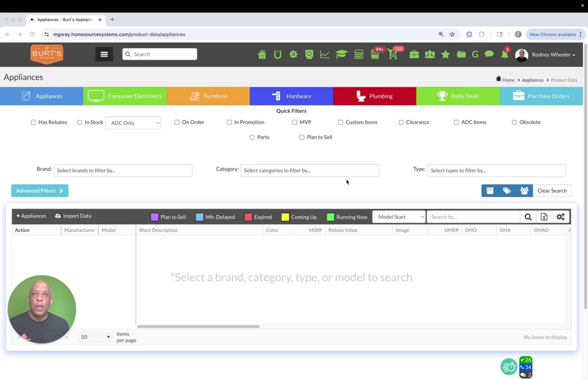Open the green gear settings icon

[293, 54]
